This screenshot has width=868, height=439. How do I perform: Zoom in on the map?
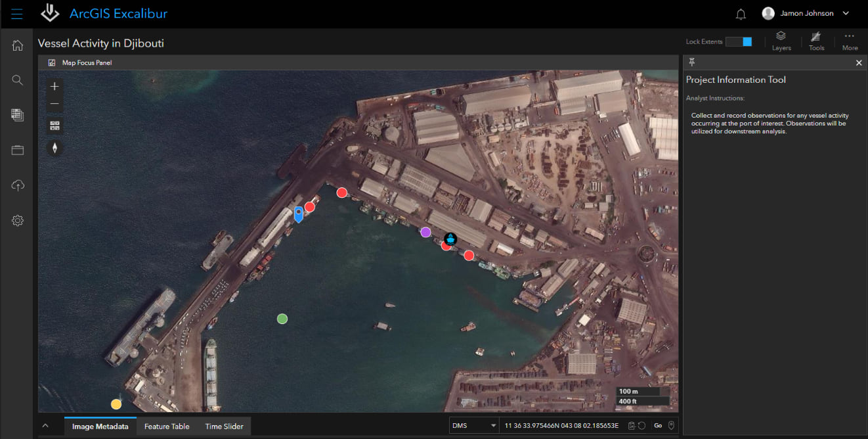pos(54,86)
